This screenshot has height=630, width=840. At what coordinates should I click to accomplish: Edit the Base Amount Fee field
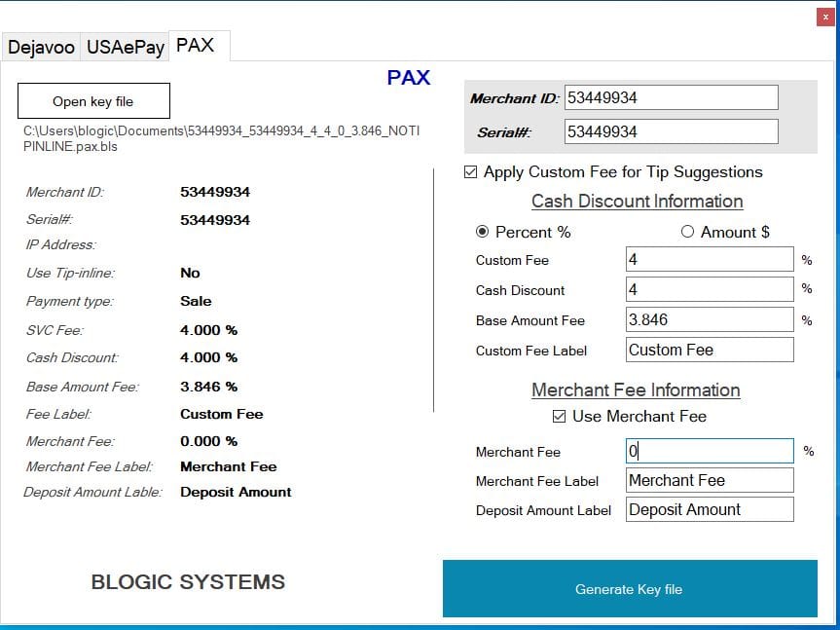click(709, 320)
